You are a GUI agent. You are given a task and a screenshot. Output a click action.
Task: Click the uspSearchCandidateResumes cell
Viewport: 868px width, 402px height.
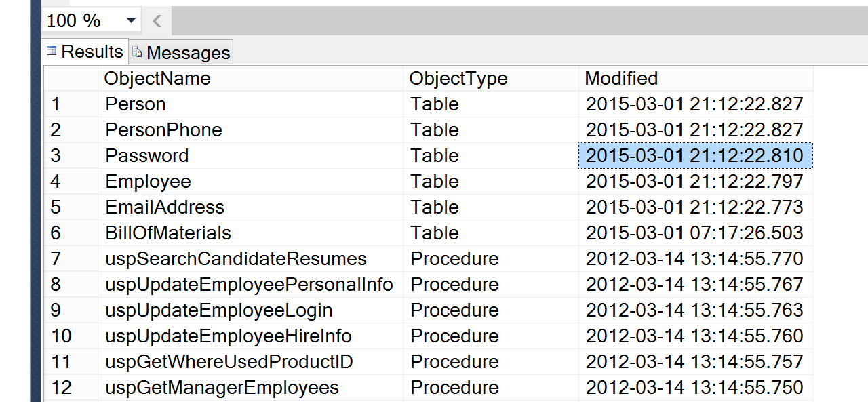(x=235, y=258)
